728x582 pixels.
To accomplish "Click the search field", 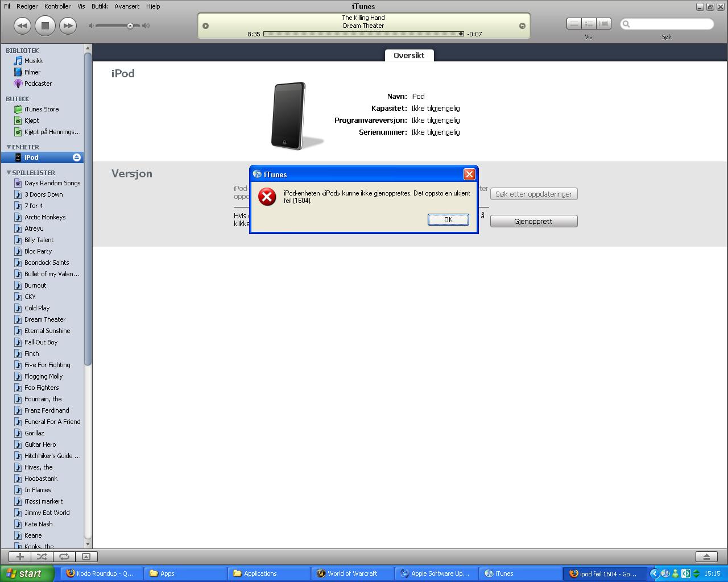I will pos(667,24).
